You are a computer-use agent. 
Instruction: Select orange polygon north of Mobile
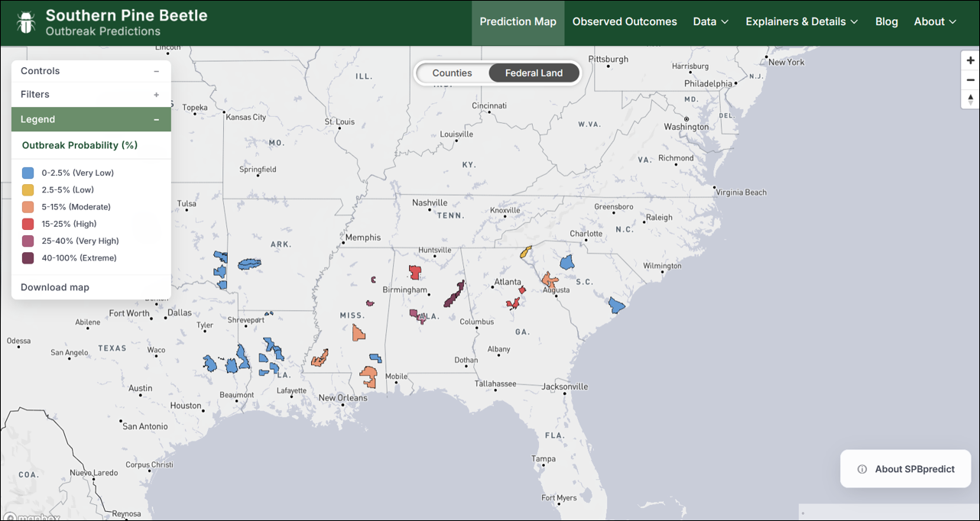point(369,376)
